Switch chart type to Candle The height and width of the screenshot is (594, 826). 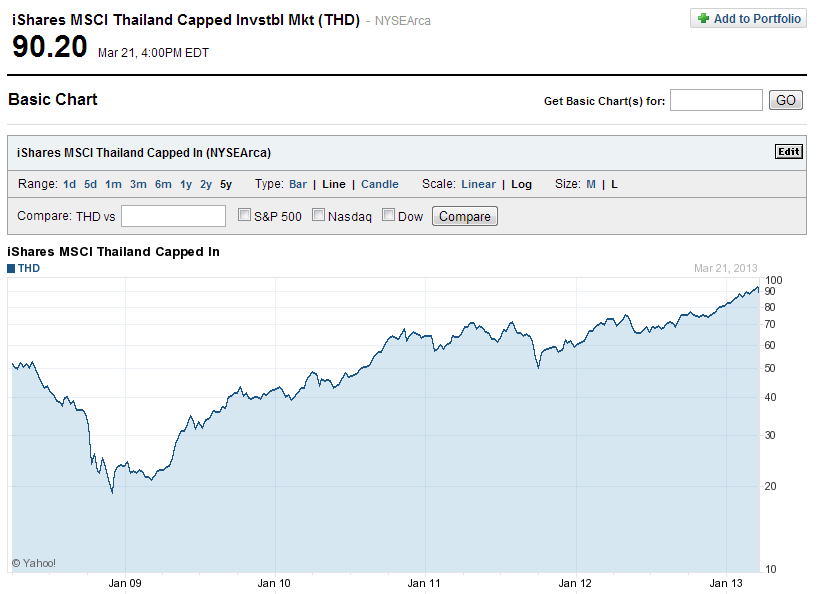[380, 184]
